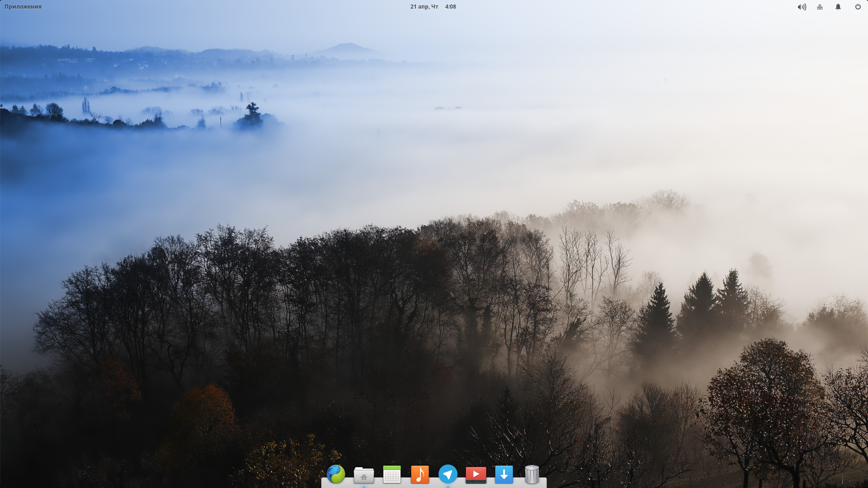
Task: Launch the Videos player from the dock
Action: pos(476,475)
